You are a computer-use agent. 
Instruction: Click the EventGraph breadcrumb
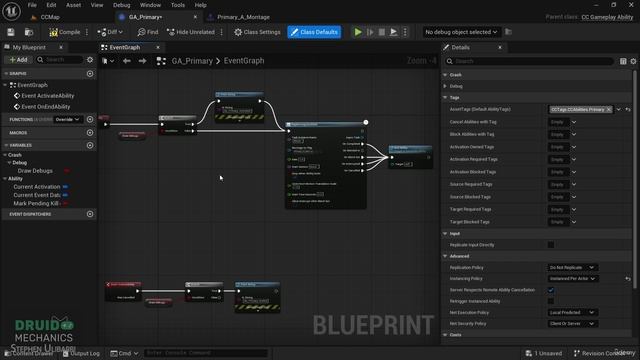244,61
